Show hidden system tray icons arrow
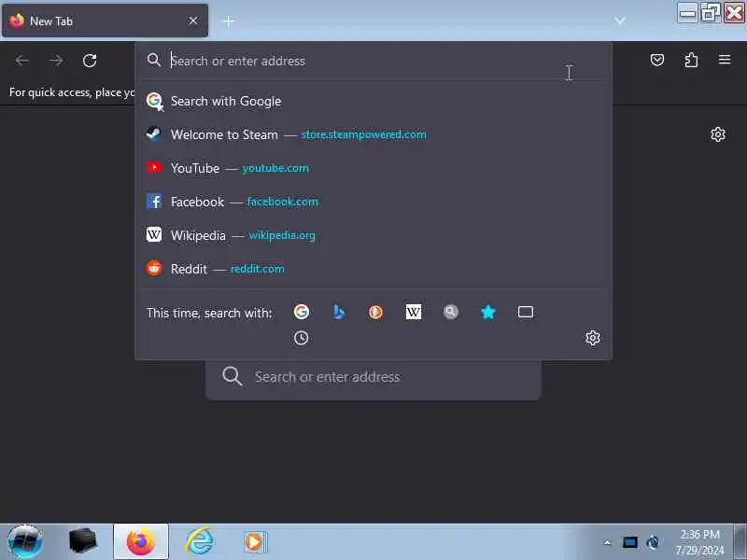747x560 pixels. [x=607, y=542]
